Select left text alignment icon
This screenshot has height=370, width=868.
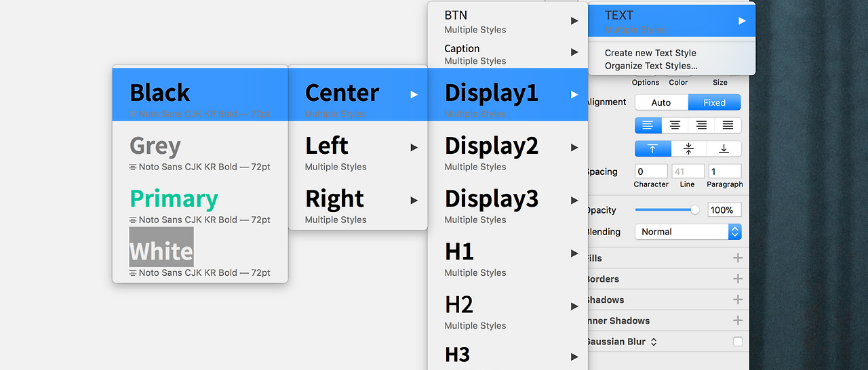click(x=648, y=125)
